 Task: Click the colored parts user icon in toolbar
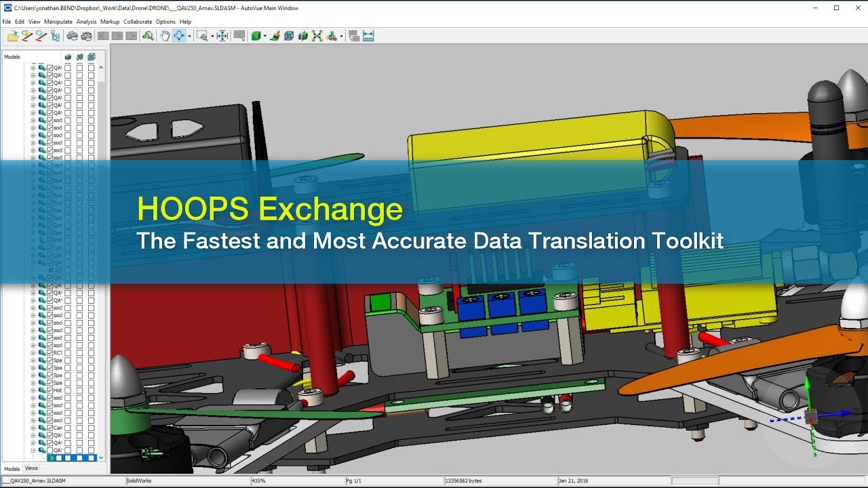pos(331,36)
